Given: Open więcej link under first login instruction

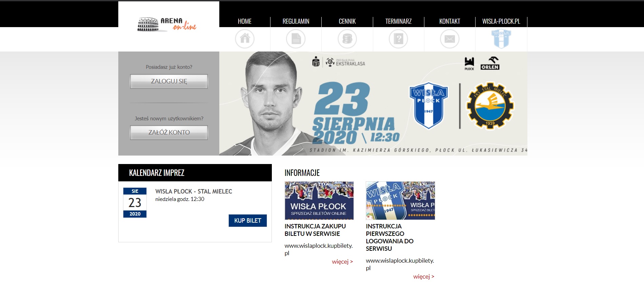Looking at the screenshot, I should 424,277.
